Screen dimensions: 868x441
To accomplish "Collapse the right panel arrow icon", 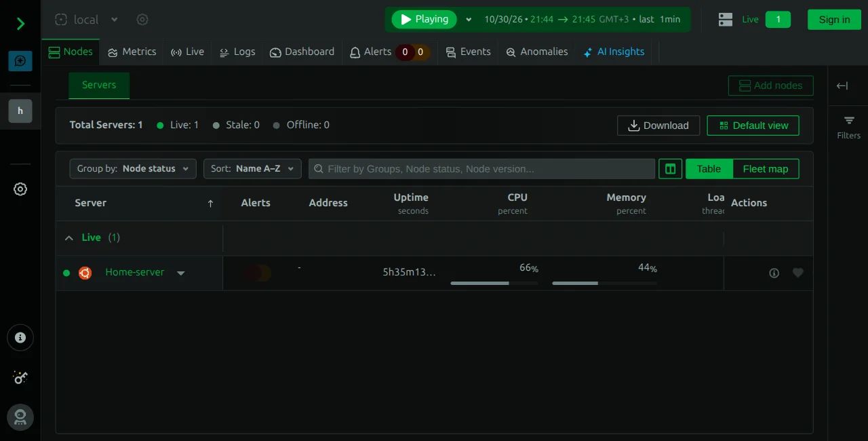I will (x=842, y=85).
